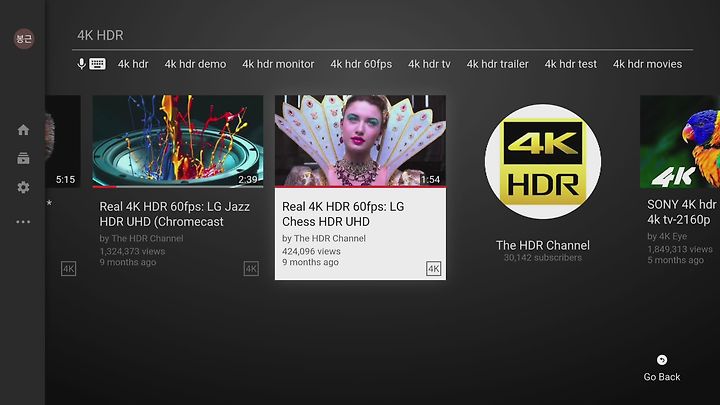Choose suggestion '4k hdr tv'
The width and height of the screenshot is (720, 405).
(x=429, y=64)
